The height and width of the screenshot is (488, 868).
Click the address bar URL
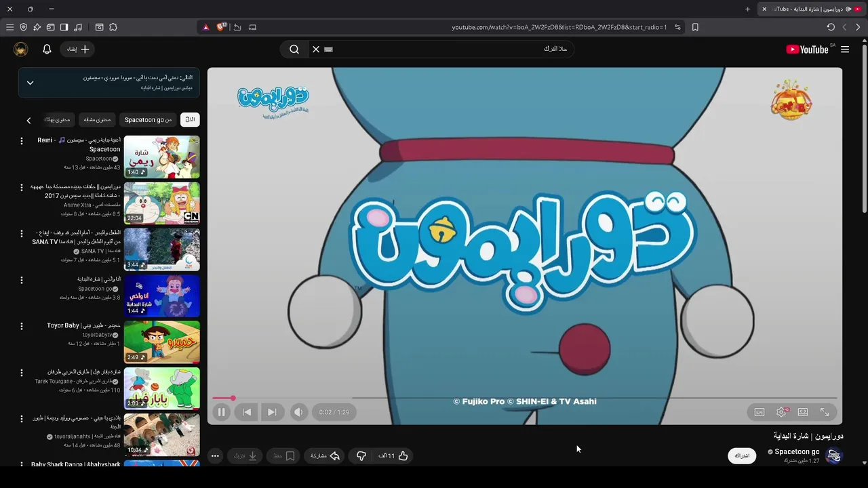(x=559, y=27)
